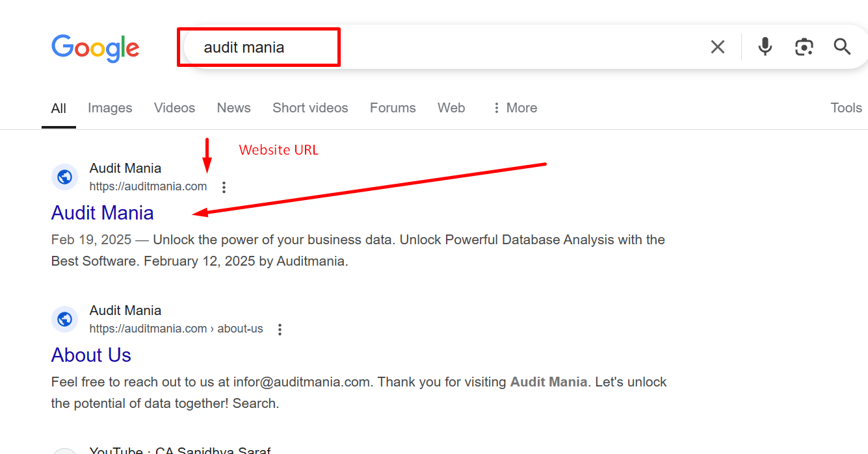Open Google Lens image search
The height and width of the screenshot is (454, 868).
coord(804,47)
